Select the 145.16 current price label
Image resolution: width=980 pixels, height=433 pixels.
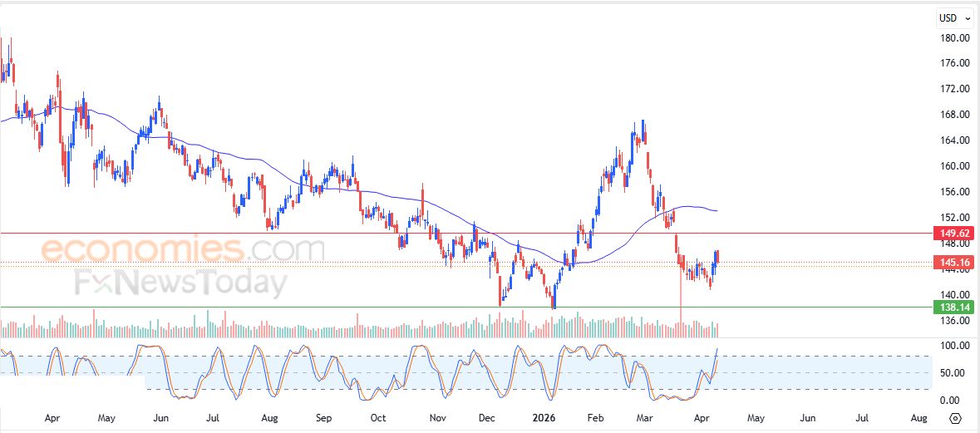(x=952, y=263)
